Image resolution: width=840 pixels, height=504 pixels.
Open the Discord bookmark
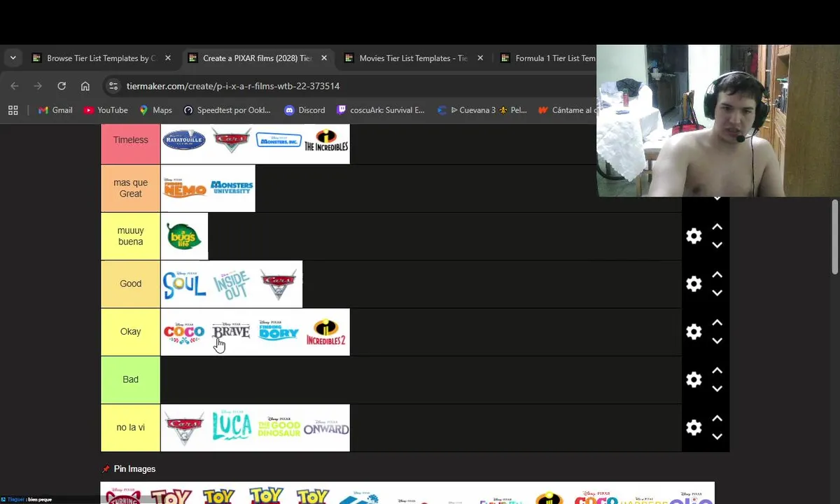coord(304,110)
